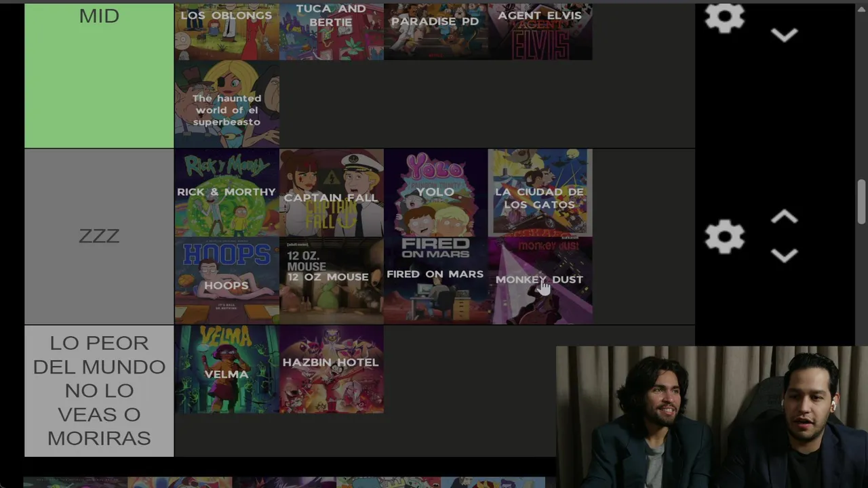Select the Rick & Morthy thumbnail
The width and height of the screenshot is (868, 488).
pos(226,193)
